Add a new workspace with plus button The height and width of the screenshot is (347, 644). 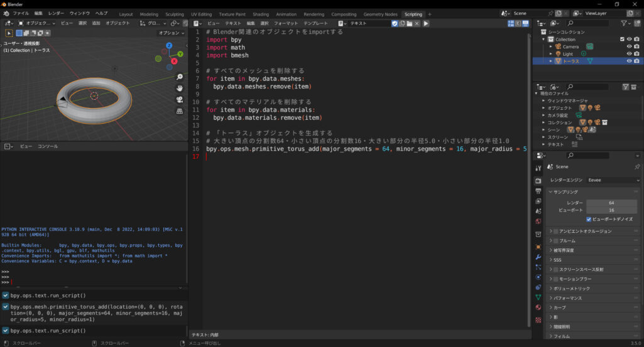pyautogui.click(x=430, y=14)
